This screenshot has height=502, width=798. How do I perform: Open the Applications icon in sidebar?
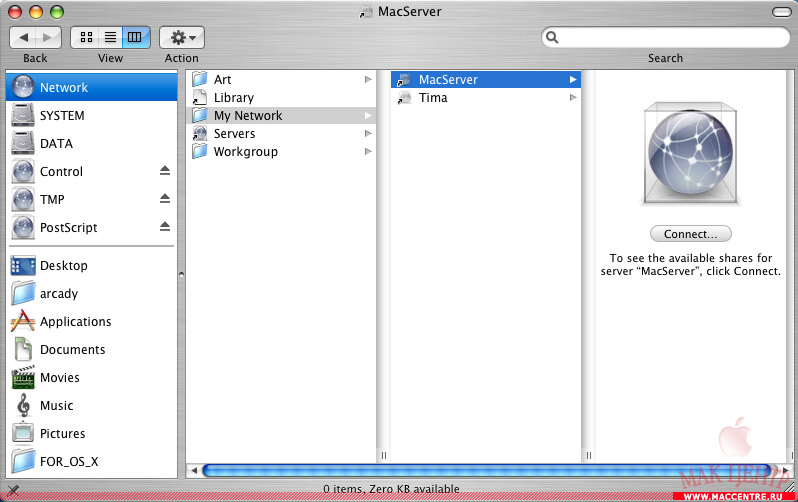[23, 321]
